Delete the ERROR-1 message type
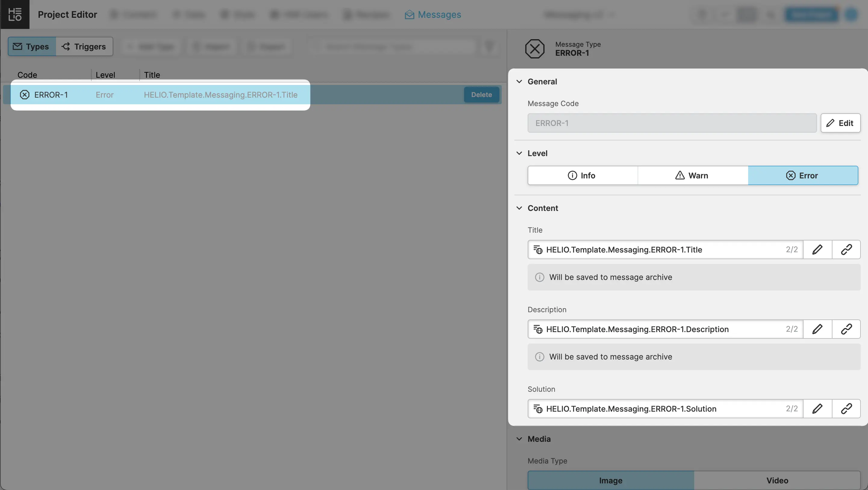 [481, 95]
